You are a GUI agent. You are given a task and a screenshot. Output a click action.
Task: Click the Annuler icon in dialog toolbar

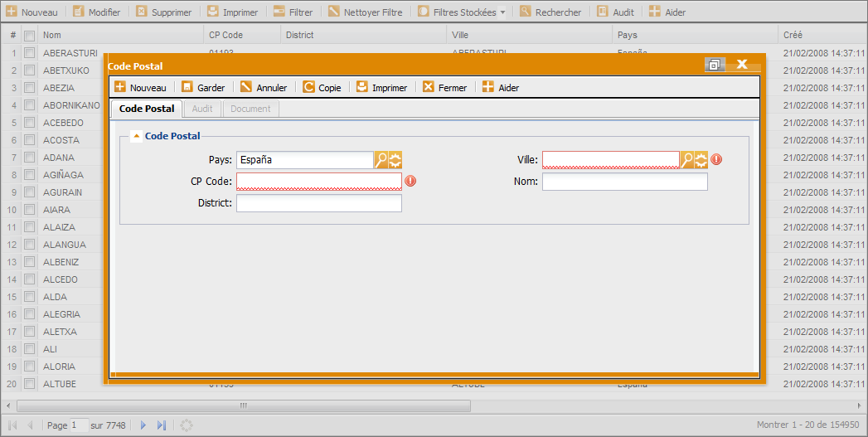[246, 87]
